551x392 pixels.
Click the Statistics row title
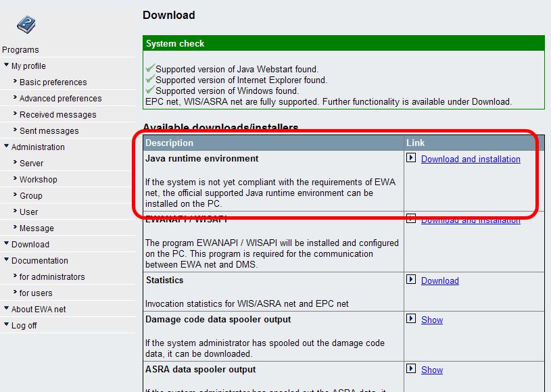click(x=164, y=280)
